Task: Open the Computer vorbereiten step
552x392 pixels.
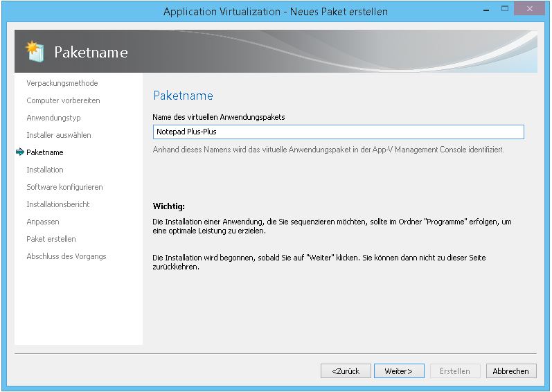Action: 63,100
